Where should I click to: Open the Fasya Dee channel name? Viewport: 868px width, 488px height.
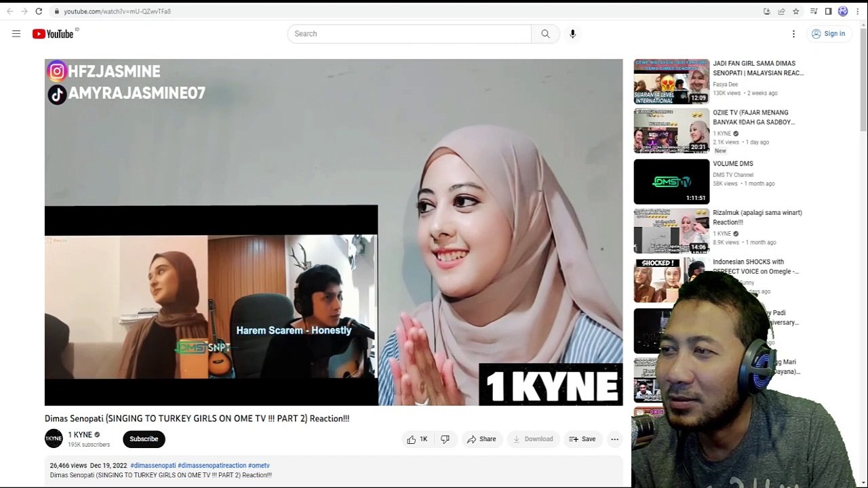pos(725,85)
